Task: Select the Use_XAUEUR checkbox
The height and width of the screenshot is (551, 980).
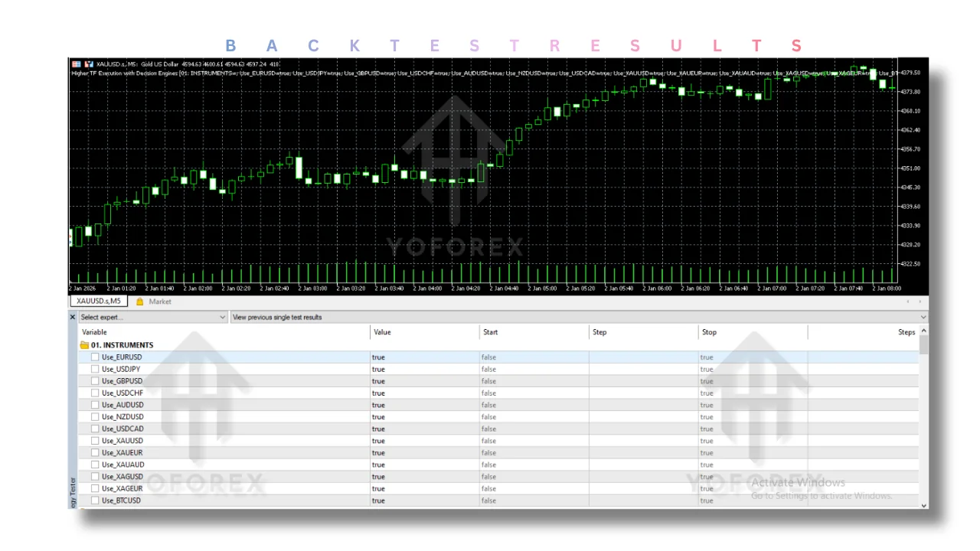Action: tap(95, 453)
